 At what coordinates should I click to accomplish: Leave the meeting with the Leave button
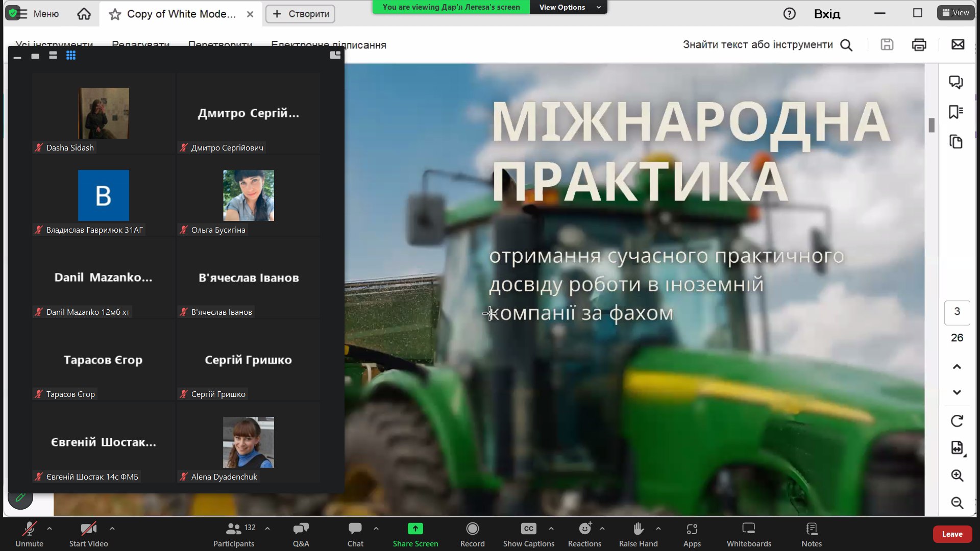click(952, 534)
